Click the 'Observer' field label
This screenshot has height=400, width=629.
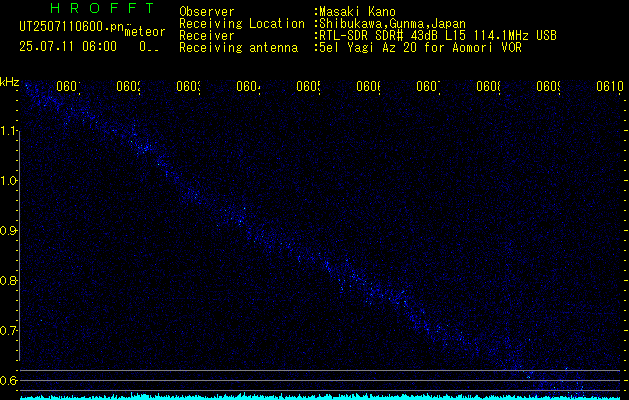(x=207, y=12)
